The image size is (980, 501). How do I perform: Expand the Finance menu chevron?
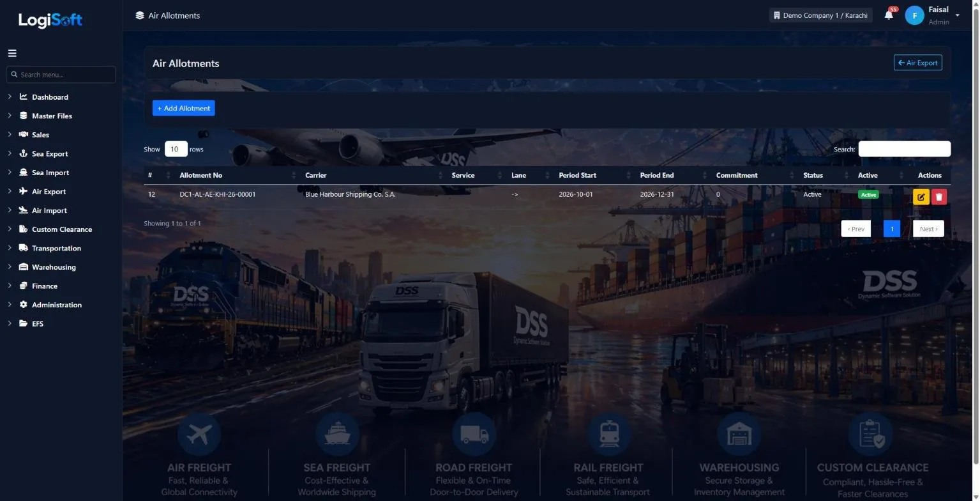point(10,286)
